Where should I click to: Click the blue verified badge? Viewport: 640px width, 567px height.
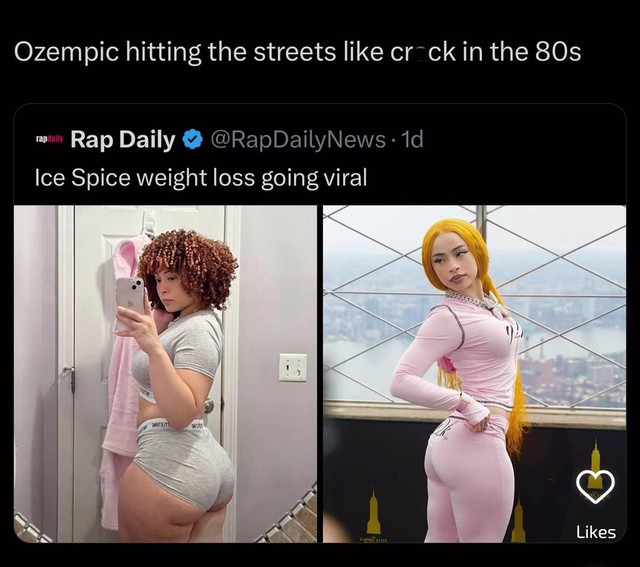pyautogui.click(x=193, y=139)
